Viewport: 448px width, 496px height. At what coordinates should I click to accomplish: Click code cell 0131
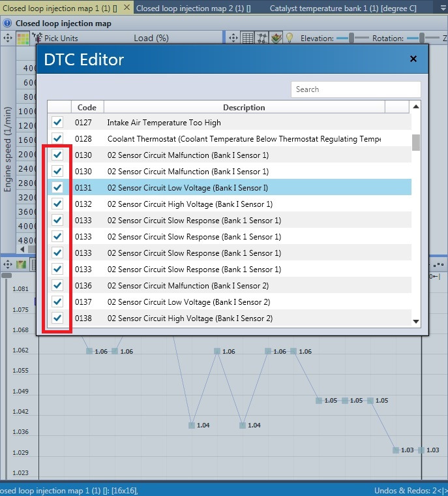pyautogui.click(x=83, y=187)
